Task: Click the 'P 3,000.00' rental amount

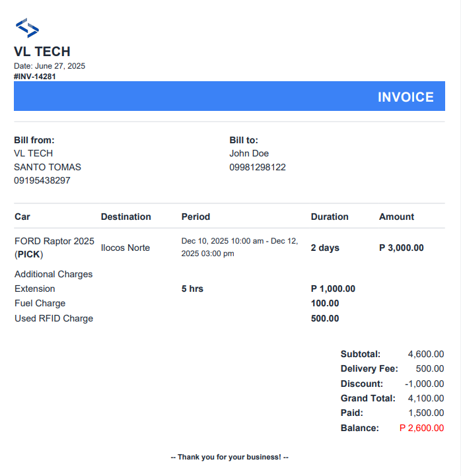Action: (401, 248)
